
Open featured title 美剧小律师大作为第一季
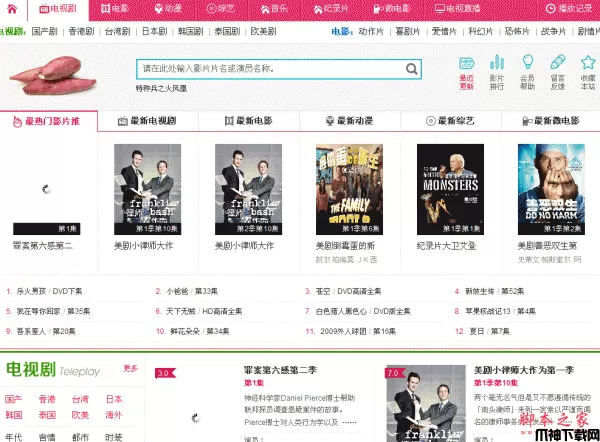click(524, 370)
